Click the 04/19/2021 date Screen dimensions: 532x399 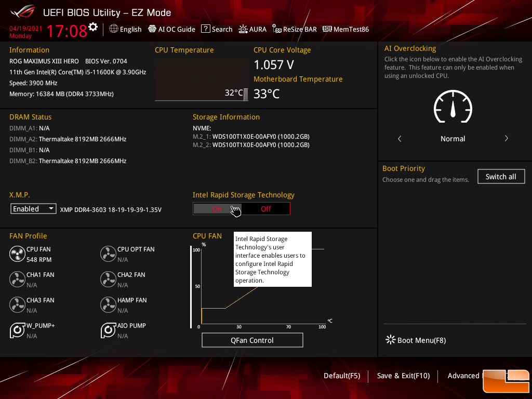pos(26,29)
